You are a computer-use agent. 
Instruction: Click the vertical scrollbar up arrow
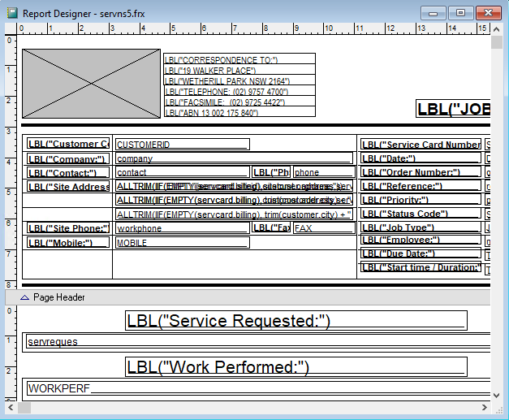pyautogui.click(x=498, y=28)
